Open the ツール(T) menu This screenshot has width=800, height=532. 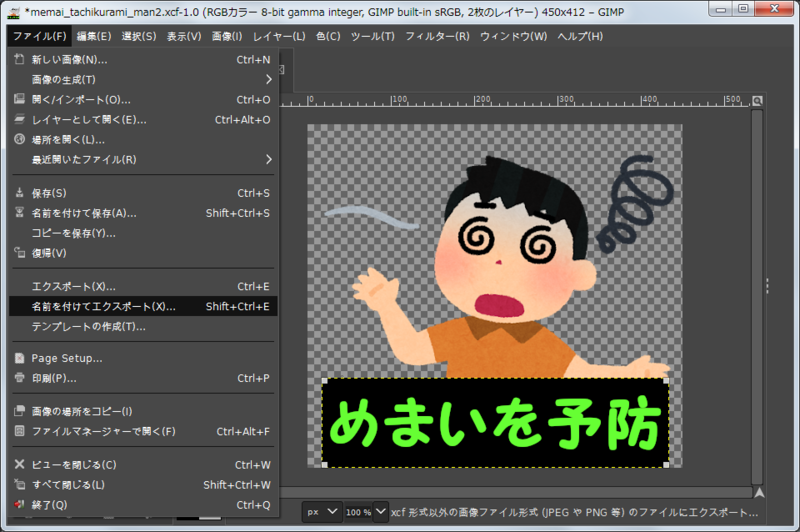pyautogui.click(x=372, y=36)
